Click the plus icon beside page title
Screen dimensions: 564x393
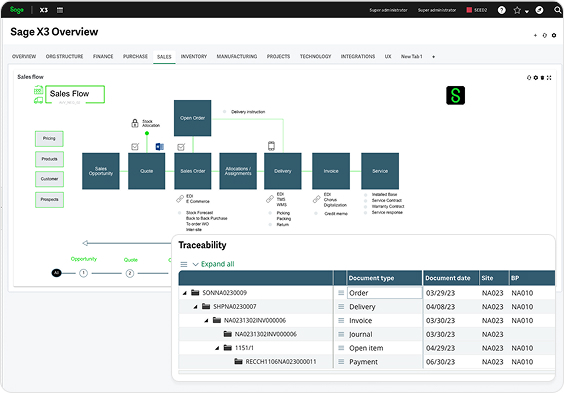pyautogui.click(x=535, y=35)
